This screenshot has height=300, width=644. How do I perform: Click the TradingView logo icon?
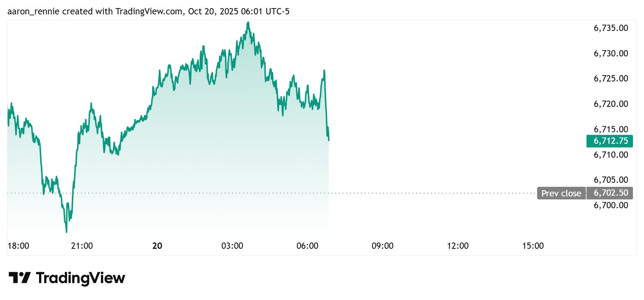coord(20,278)
